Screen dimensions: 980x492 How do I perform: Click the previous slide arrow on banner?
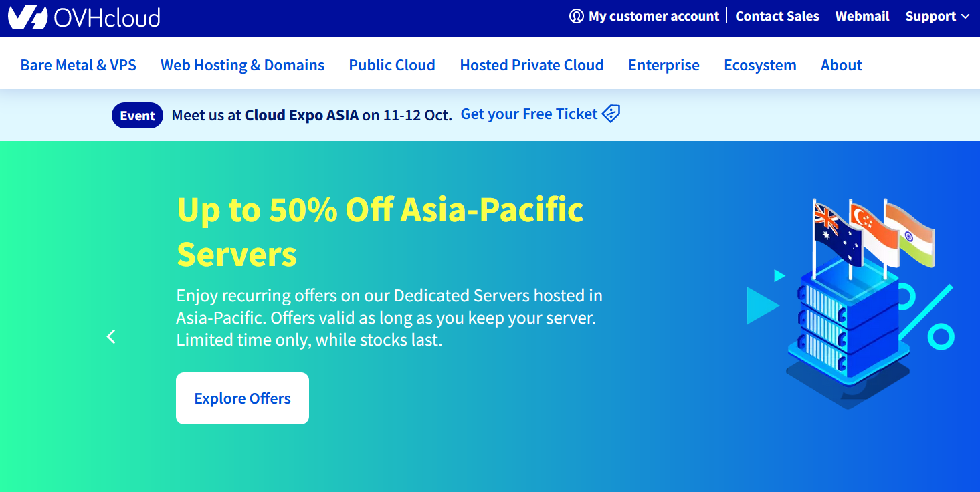[x=111, y=336]
